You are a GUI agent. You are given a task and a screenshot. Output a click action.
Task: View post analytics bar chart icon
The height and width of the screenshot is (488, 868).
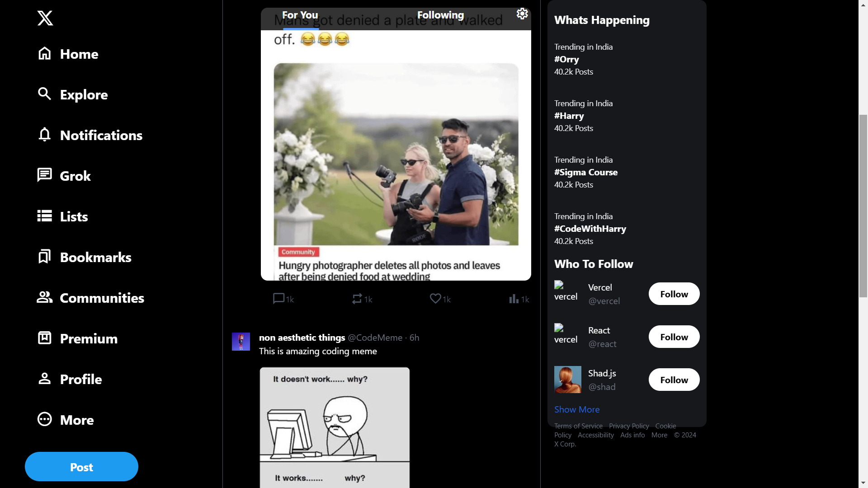point(514,299)
